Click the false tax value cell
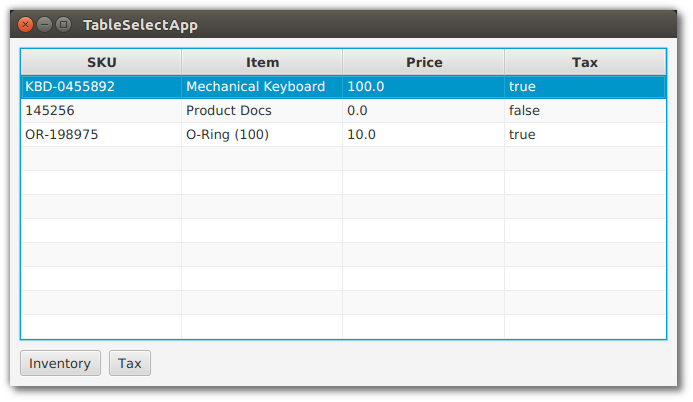The image size is (693, 402). 524,111
